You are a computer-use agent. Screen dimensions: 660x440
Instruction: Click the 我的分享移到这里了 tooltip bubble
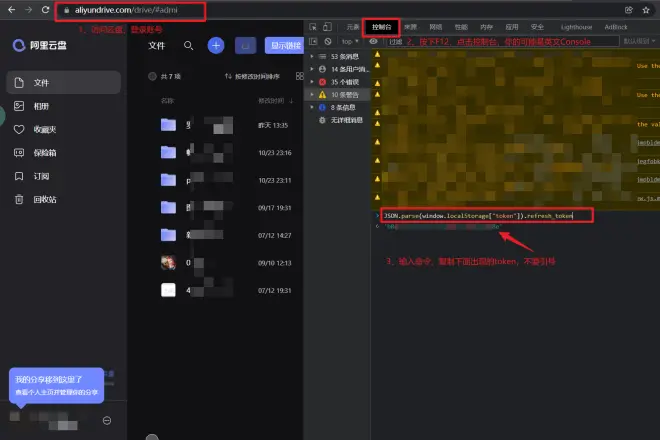click(56, 385)
